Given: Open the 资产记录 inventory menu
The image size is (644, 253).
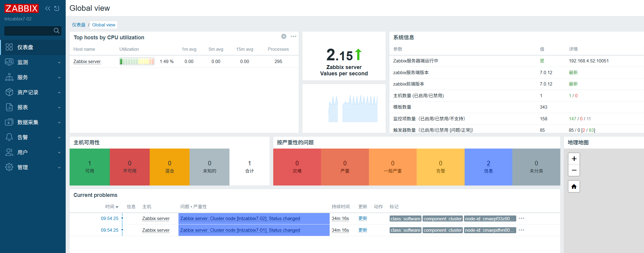Looking at the screenshot, I should click(x=33, y=92).
